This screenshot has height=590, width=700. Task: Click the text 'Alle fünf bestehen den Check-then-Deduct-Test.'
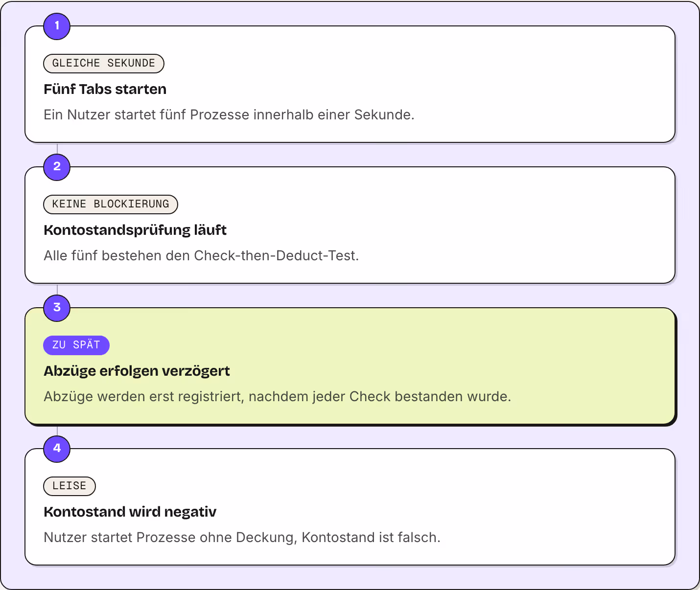201,255
